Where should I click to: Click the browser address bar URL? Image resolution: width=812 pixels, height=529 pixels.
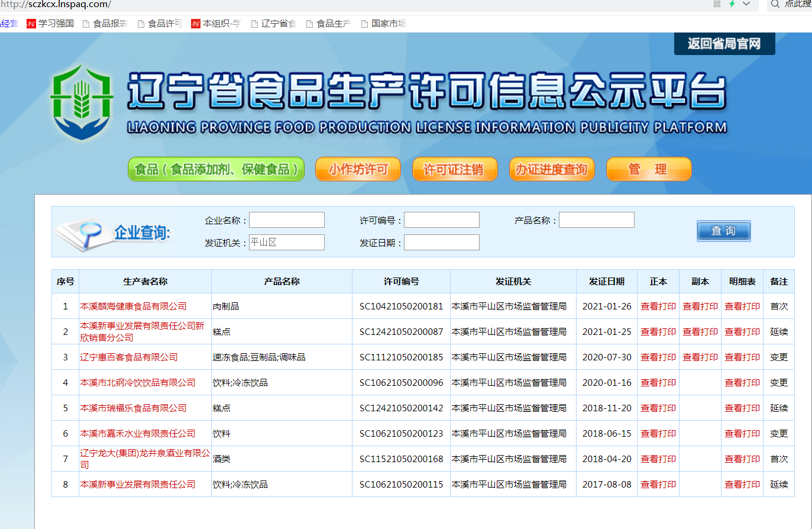pyautogui.click(x=56, y=4)
